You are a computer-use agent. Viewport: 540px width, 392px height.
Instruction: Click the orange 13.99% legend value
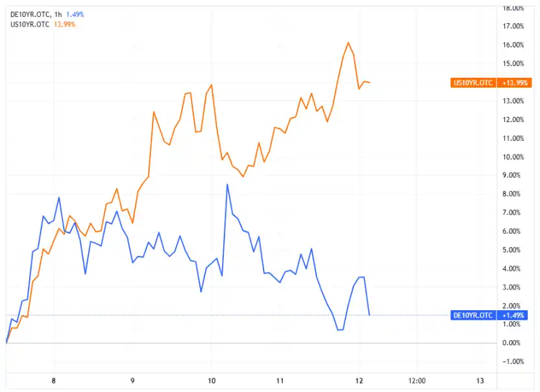(64, 25)
